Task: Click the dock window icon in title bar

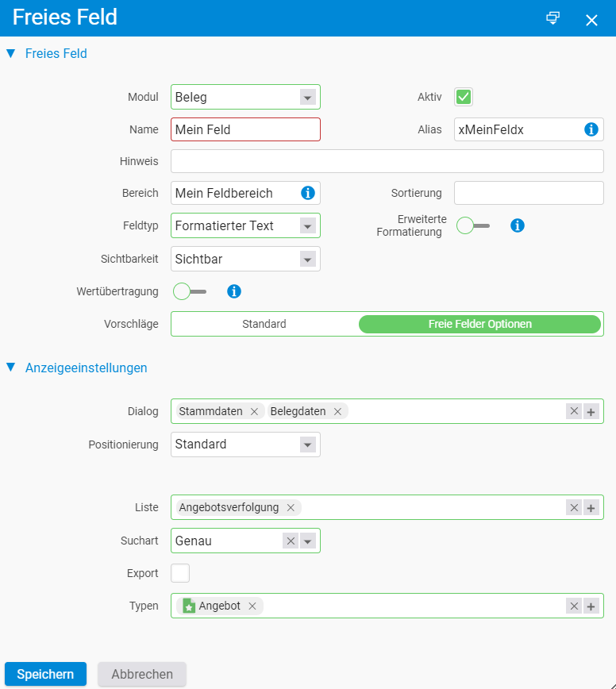Action: pyautogui.click(x=552, y=18)
